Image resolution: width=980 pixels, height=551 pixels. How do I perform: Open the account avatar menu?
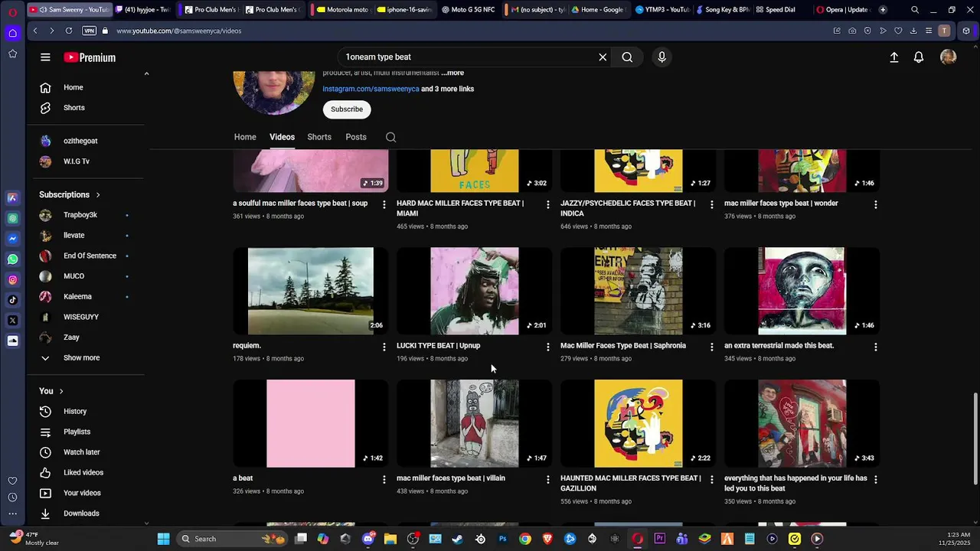(x=949, y=57)
